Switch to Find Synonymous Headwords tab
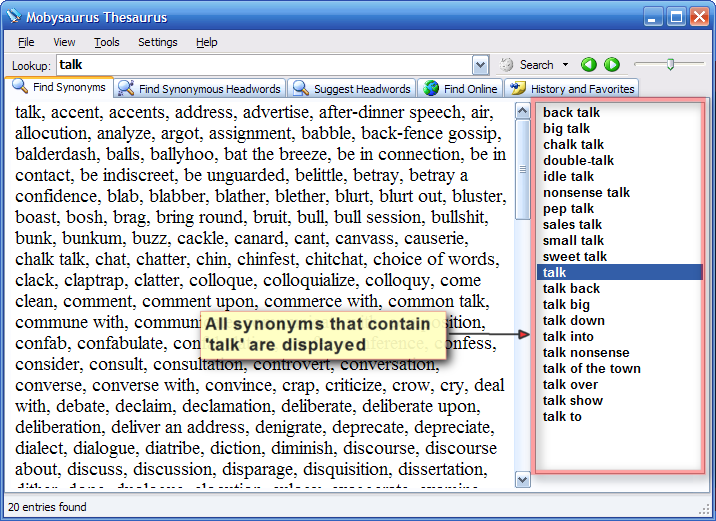Image resolution: width=716 pixels, height=521 pixels. pos(200,89)
